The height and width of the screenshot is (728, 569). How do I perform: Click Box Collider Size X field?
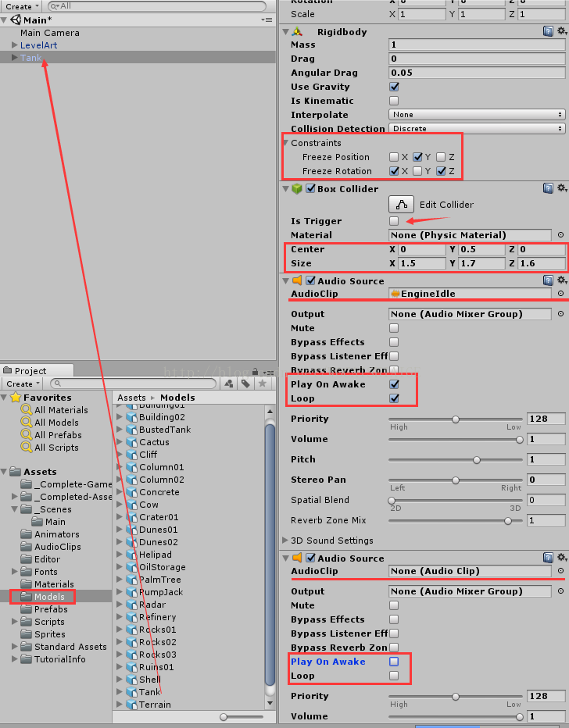coord(422,263)
